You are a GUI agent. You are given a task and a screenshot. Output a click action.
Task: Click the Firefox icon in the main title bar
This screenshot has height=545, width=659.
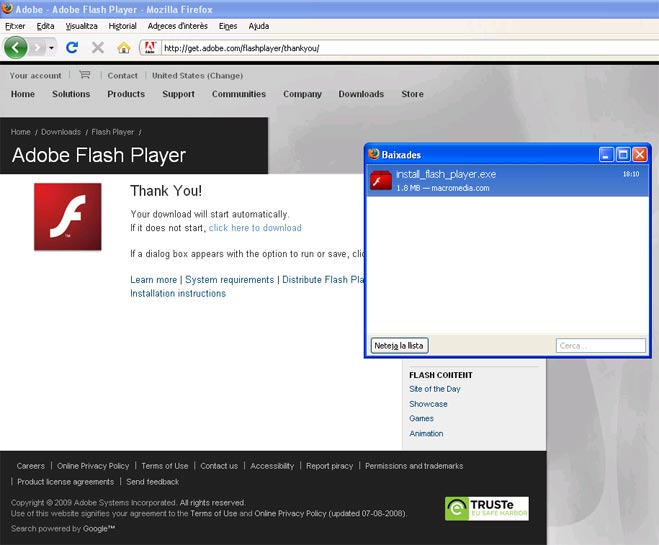click(7, 8)
